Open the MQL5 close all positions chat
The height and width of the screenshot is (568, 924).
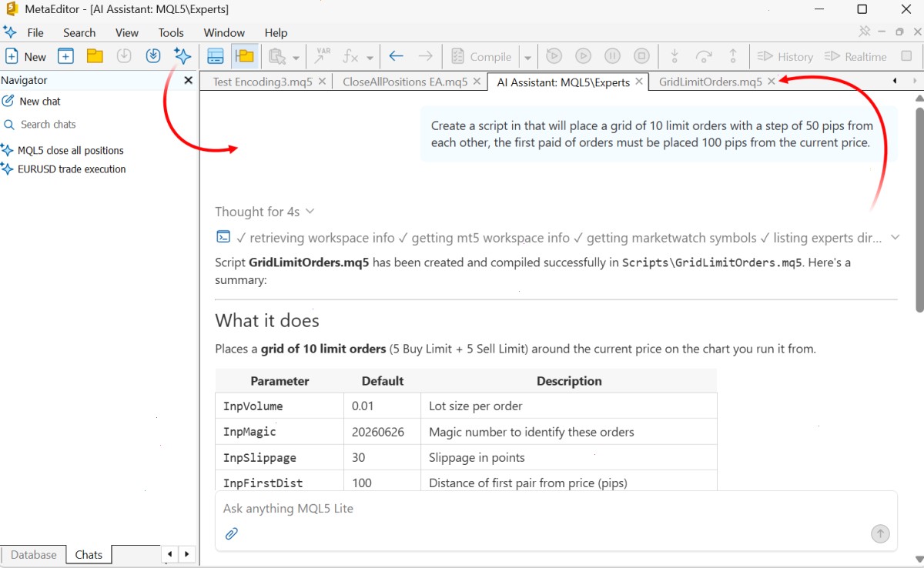(x=71, y=150)
